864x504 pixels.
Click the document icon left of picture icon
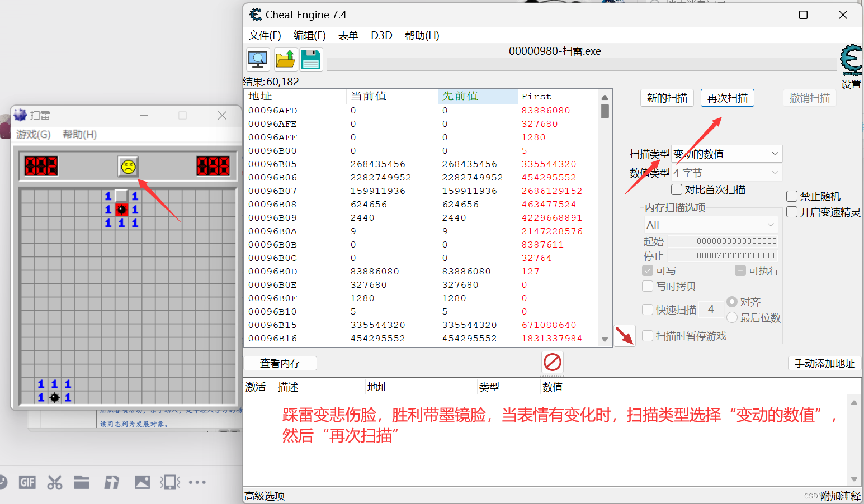(x=112, y=482)
